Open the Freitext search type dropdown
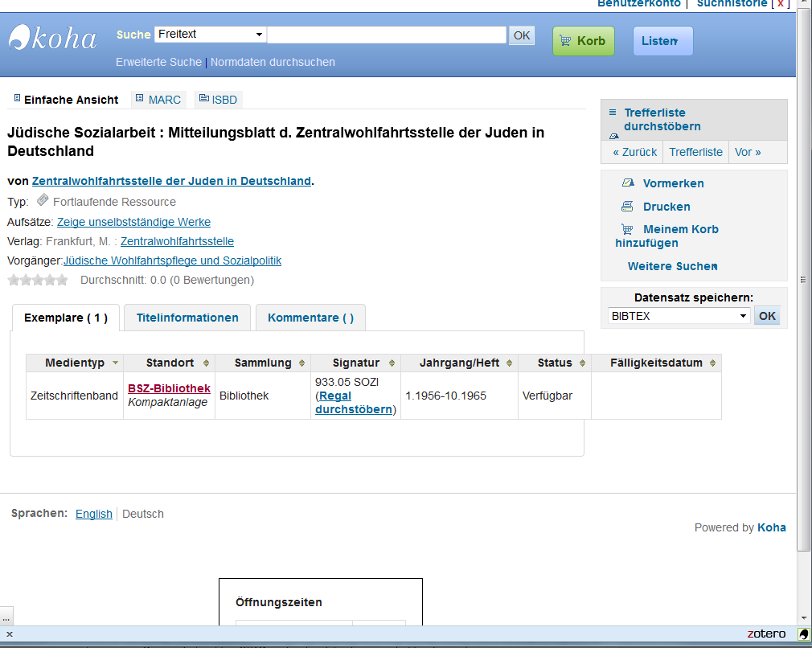 210,35
